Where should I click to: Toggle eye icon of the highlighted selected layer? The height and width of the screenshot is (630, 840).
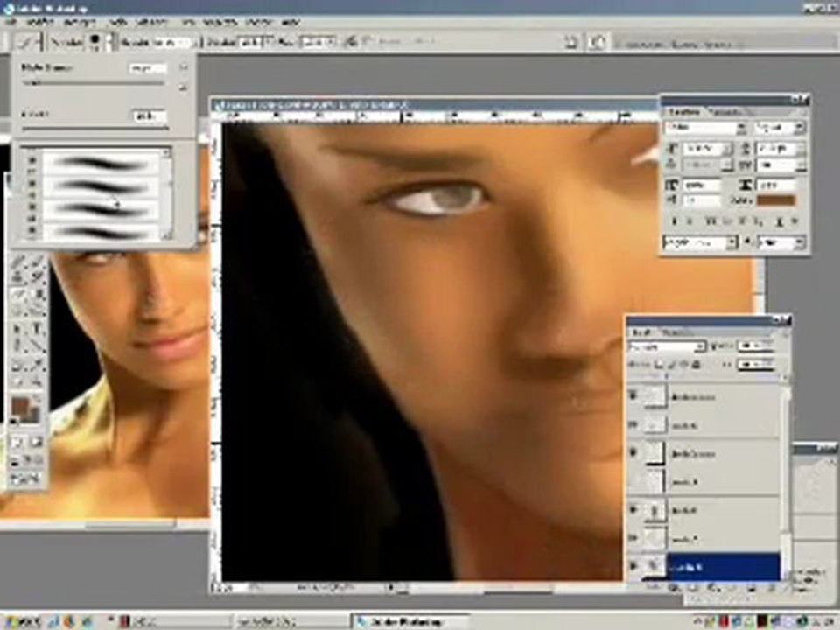pyautogui.click(x=633, y=566)
